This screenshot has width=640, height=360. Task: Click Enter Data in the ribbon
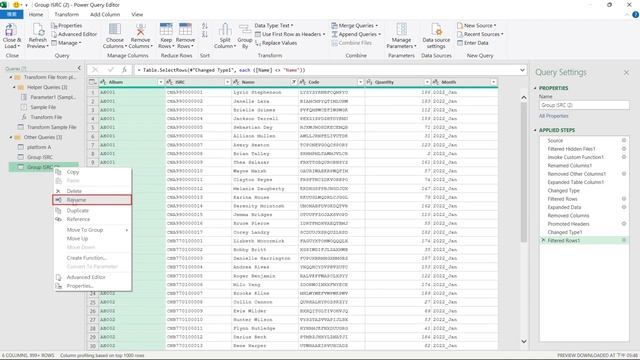tap(473, 43)
